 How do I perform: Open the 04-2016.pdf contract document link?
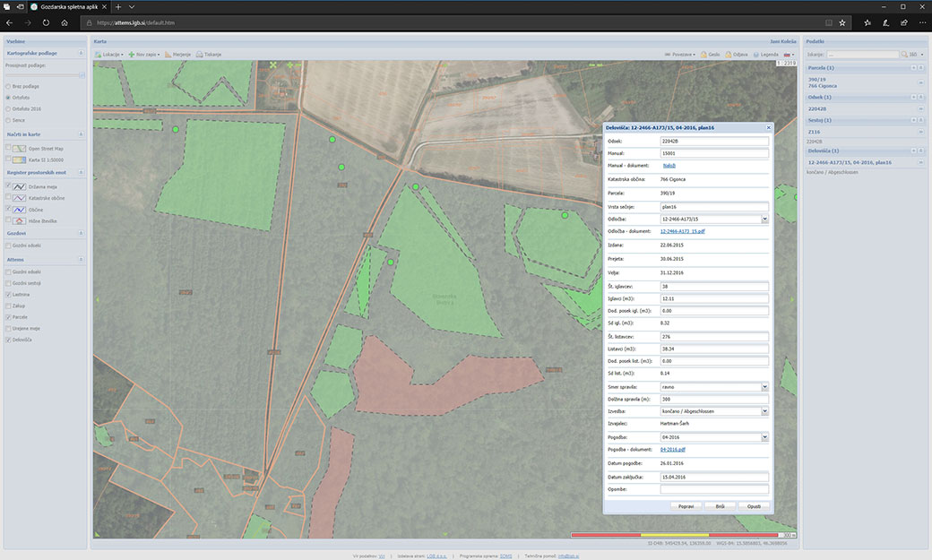click(x=672, y=449)
